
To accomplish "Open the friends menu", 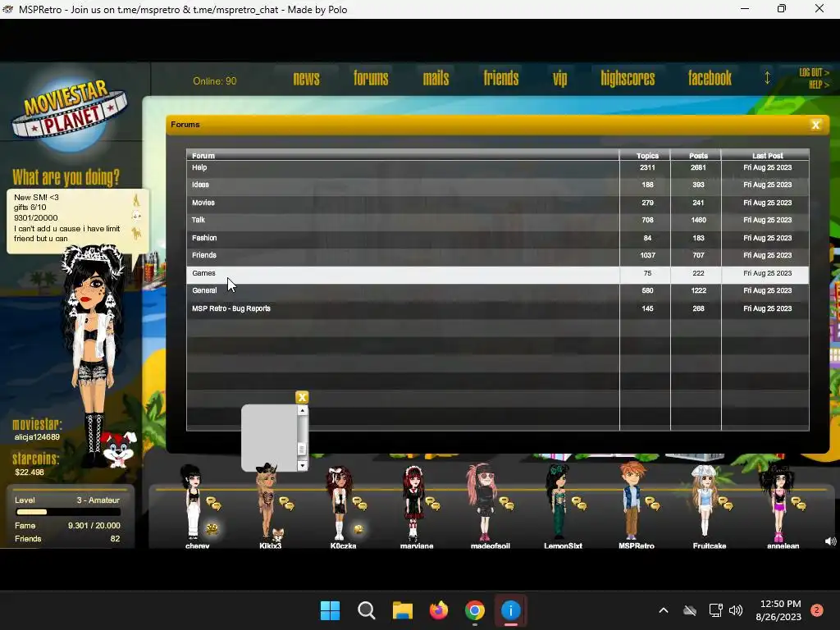I will coord(501,79).
